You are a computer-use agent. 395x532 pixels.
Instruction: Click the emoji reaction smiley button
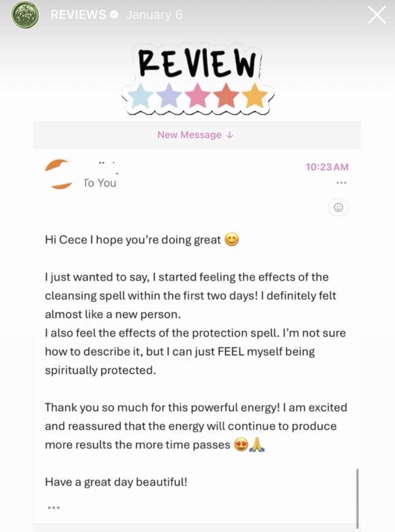[338, 207]
